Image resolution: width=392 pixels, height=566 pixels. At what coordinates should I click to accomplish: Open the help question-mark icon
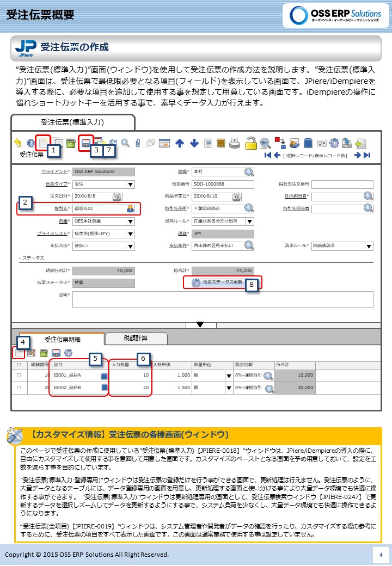coord(30,143)
